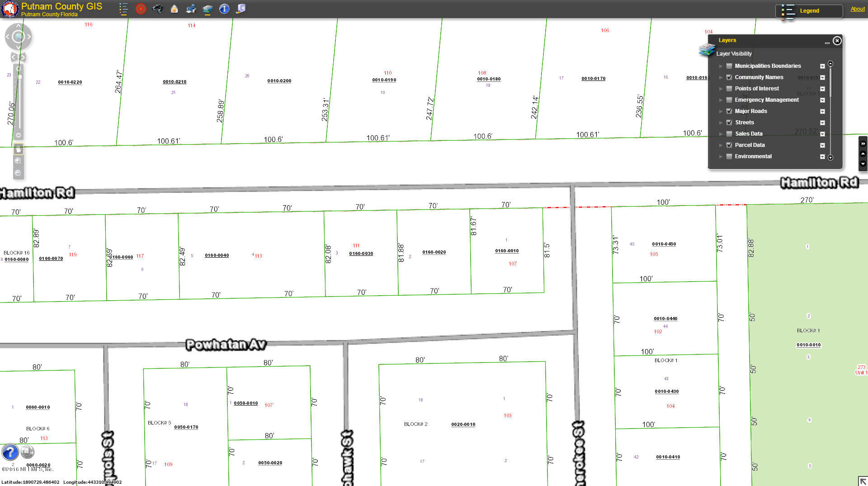Click plus at top of zoom slider
This screenshot has height=486, width=868.
click(x=19, y=69)
